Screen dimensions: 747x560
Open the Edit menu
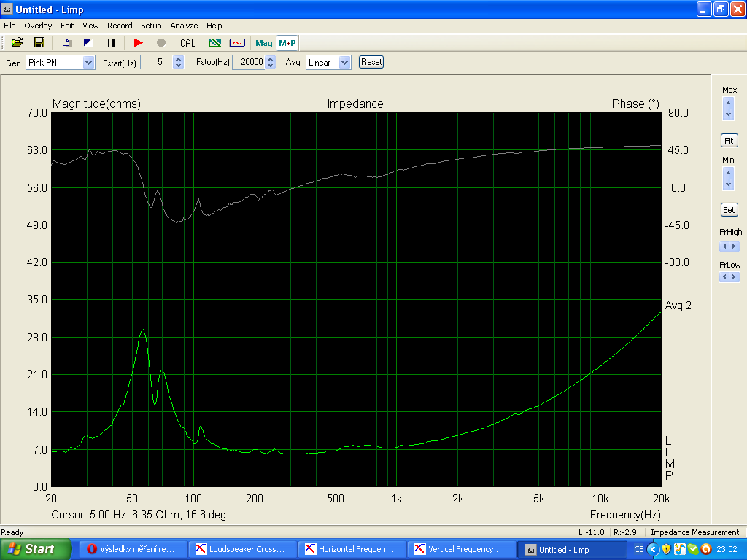[67, 26]
